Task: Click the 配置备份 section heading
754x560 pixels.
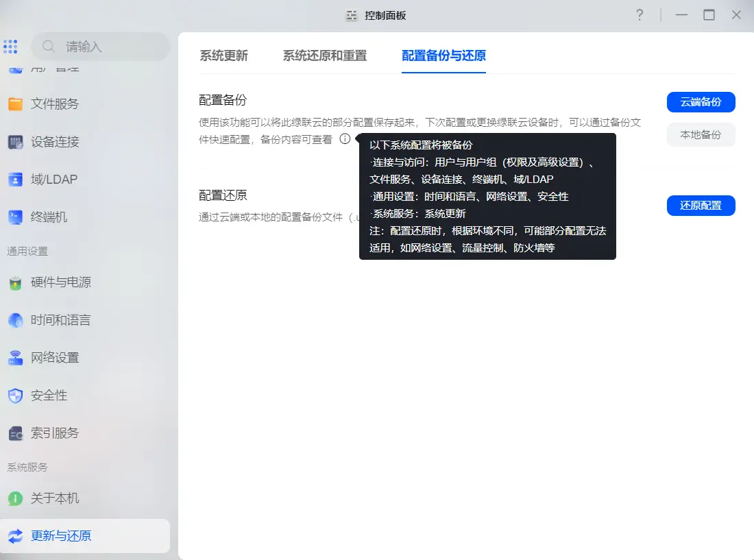Action: coord(223,100)
